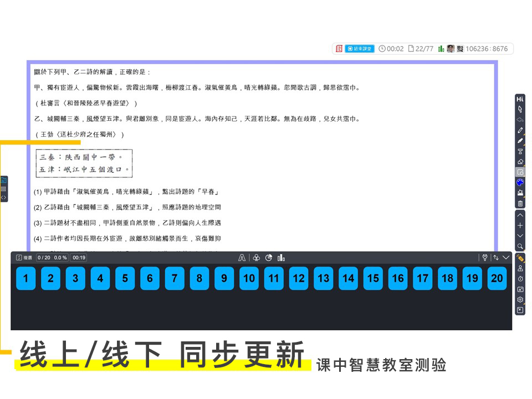Screen dimensions: 532x399
Task: Select the pencil drawing tool
Action: [520, 130]
